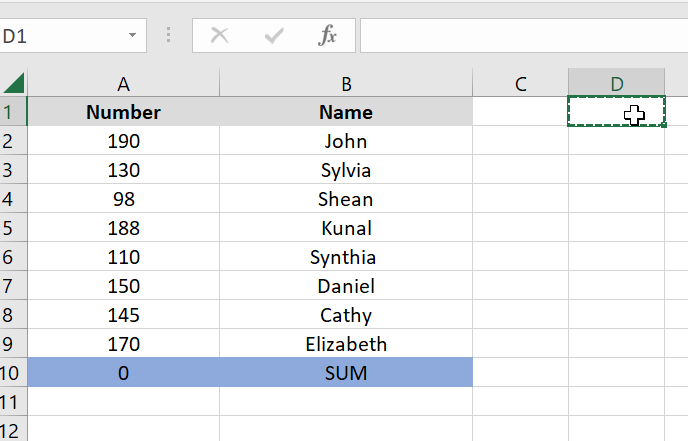Click the Insert Function fx icon
This screenshot has width=688, height=441.
point(327,36)
